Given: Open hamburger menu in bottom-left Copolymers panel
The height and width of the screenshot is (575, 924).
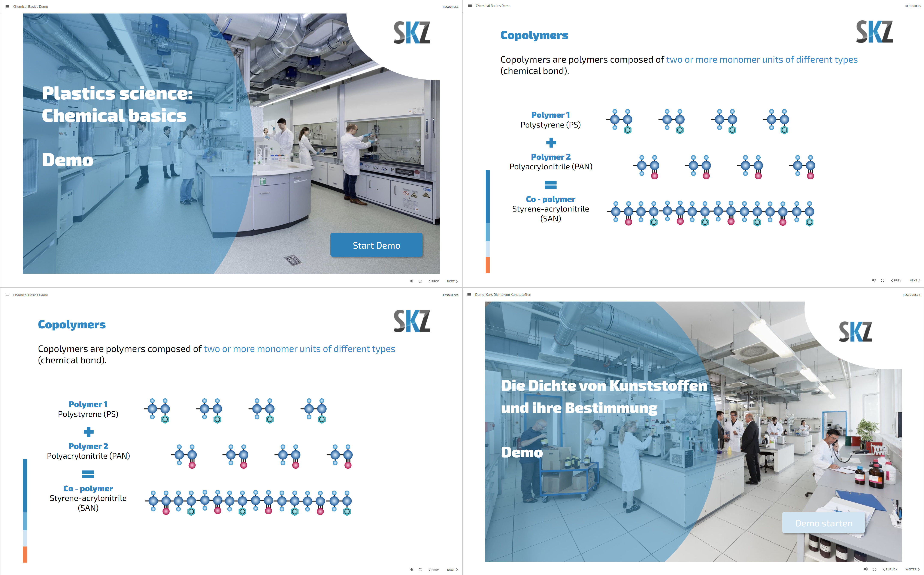Looking at the screenshot, I should [7, 295].
